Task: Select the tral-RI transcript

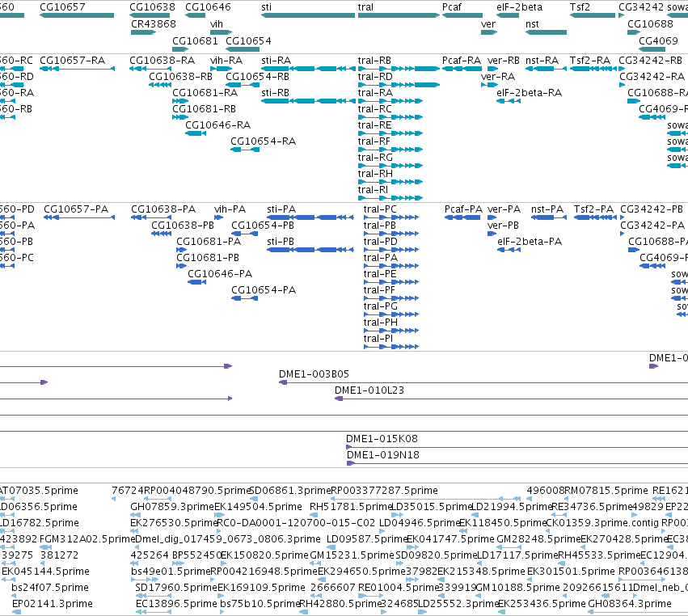Action: pyautogui.click(x=390, y=198)
